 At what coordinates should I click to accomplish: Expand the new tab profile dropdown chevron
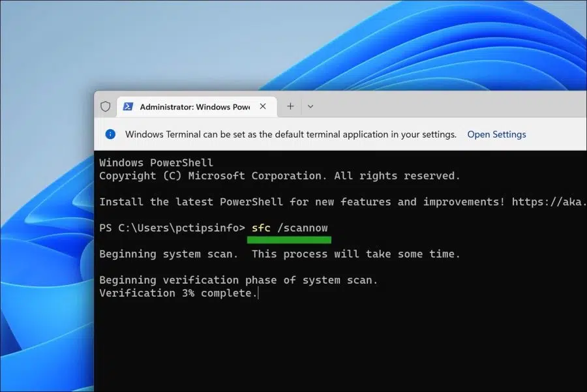(310, 106)
